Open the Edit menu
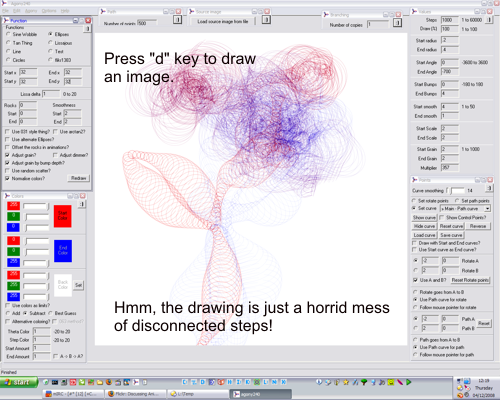The height and width of the screenshot is (400, 500). (x=16, y=11)
